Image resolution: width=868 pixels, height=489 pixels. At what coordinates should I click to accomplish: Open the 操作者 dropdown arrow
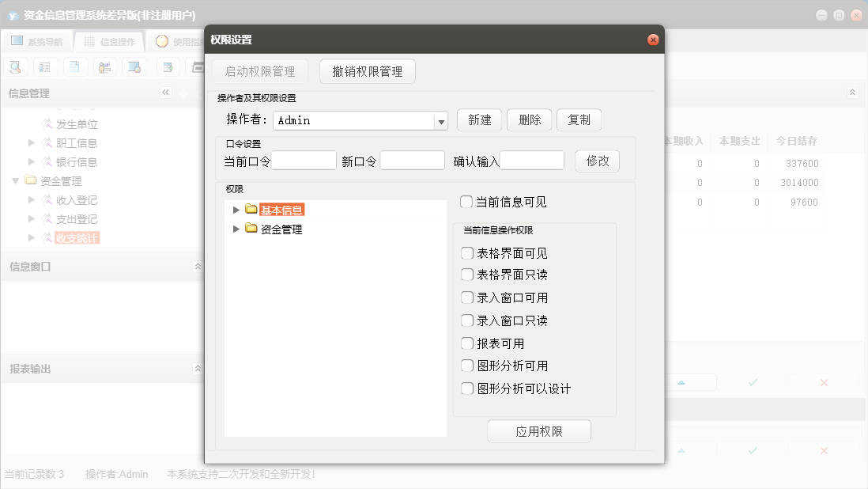click(x=440, y=121)
